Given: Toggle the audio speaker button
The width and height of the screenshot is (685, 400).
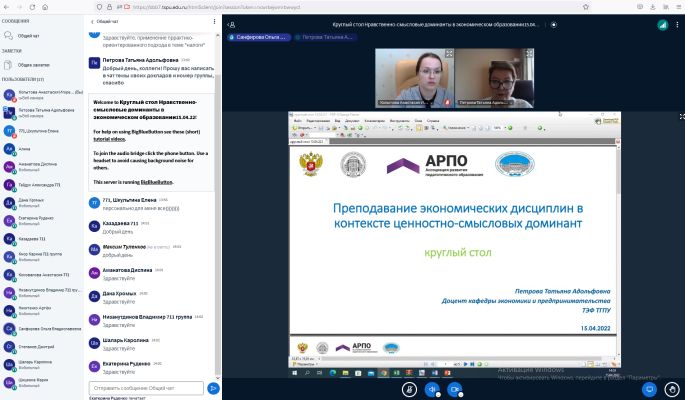Looking at the screenshot, I should (432, 389).
